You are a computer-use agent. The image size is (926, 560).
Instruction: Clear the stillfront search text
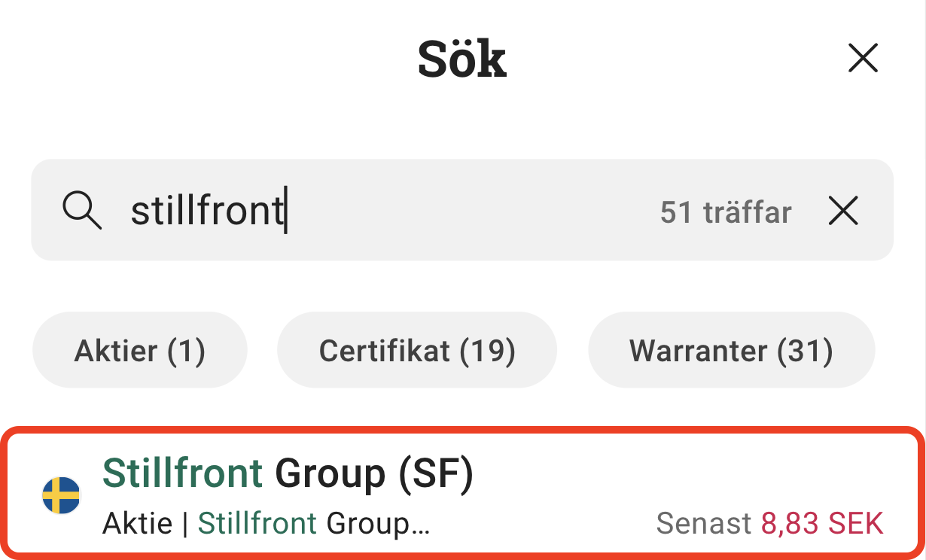(x=843, y=211)
